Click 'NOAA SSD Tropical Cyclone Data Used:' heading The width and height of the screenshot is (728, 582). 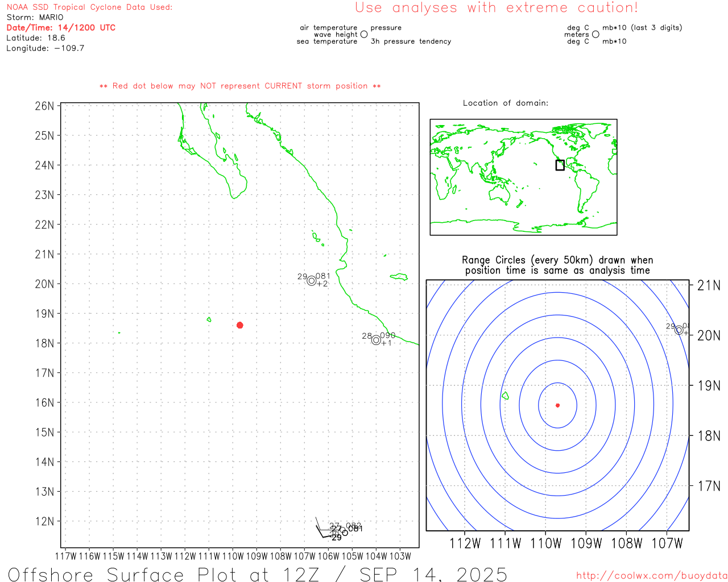click(89, 7)
